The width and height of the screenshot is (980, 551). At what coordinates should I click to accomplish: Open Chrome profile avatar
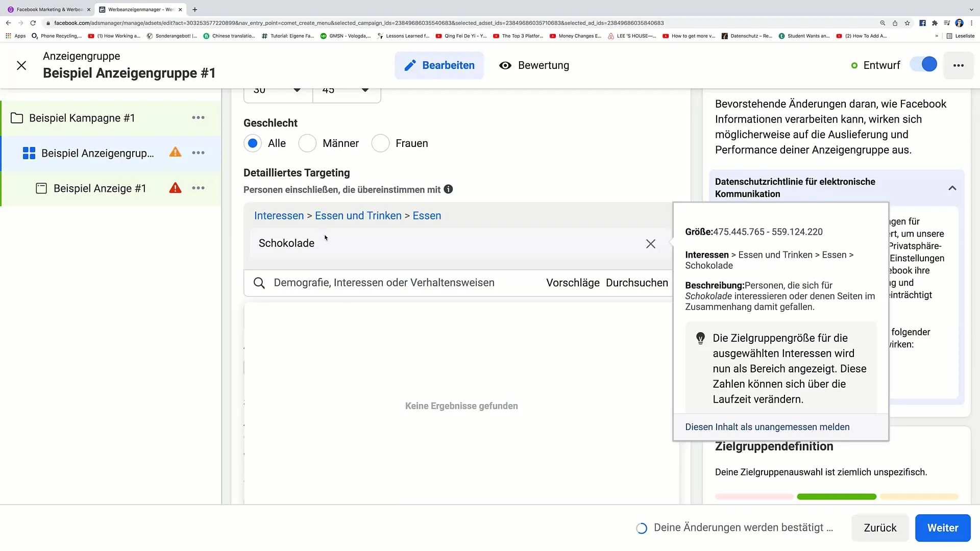pyautogui.click(x=959, y=23)
